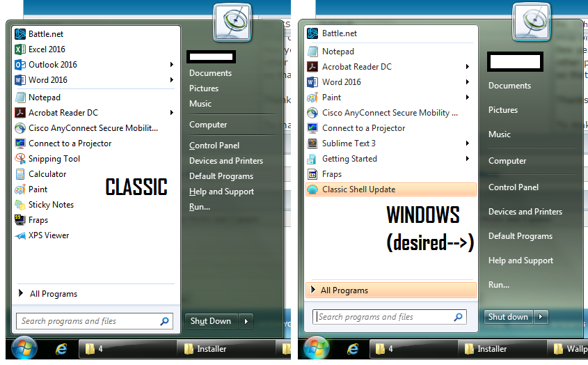588x365 pixels.
Task: Open Notepad icon in Classic menu
Action: (x=20, y=98)
